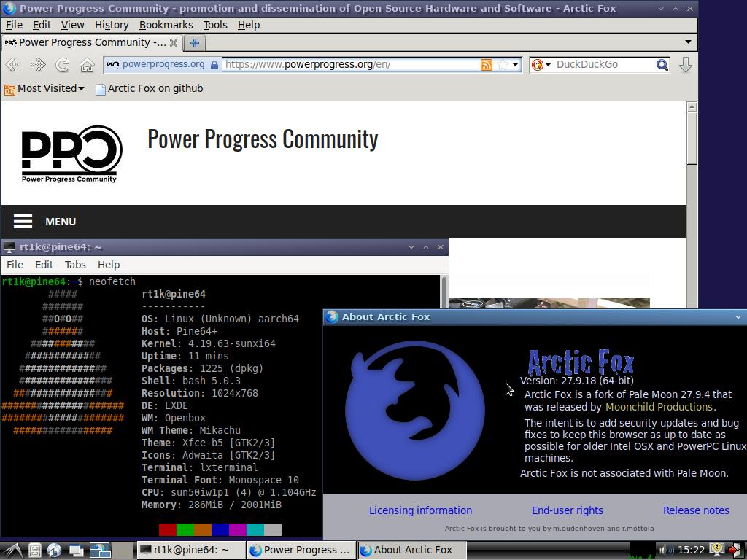Open the address bar history dropdown arrow
747x560 pixels.
[516, 65]
